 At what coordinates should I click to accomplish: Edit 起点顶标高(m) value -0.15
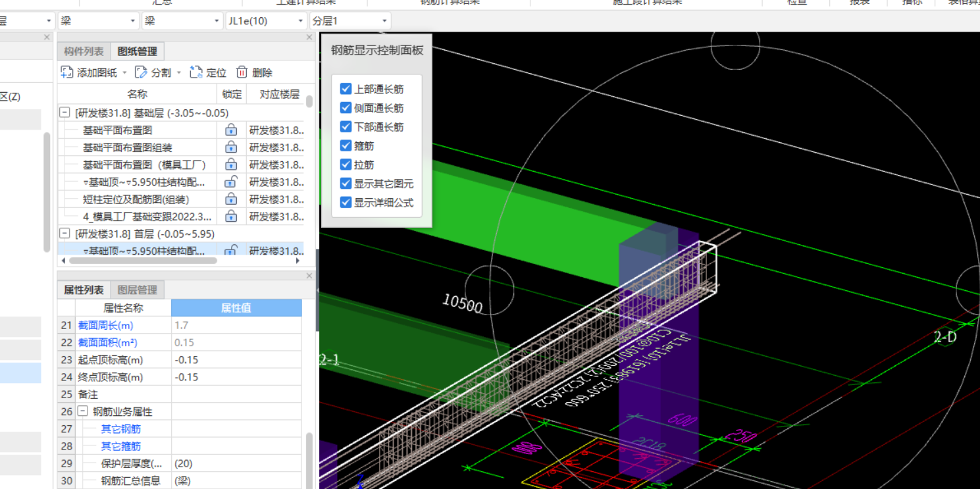tap(236, 360)
